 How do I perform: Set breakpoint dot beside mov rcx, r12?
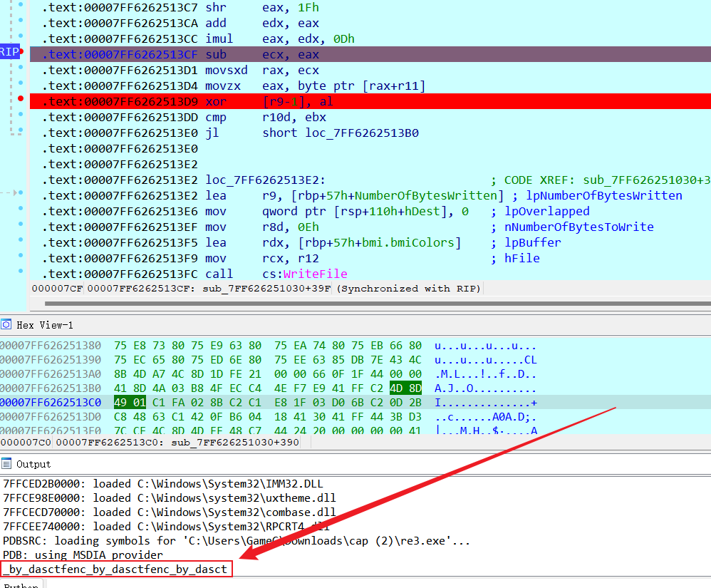point(21,255)
